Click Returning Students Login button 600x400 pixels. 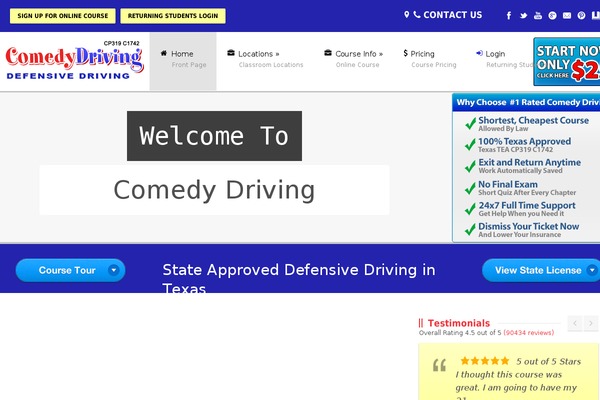[x=173, y=16]
